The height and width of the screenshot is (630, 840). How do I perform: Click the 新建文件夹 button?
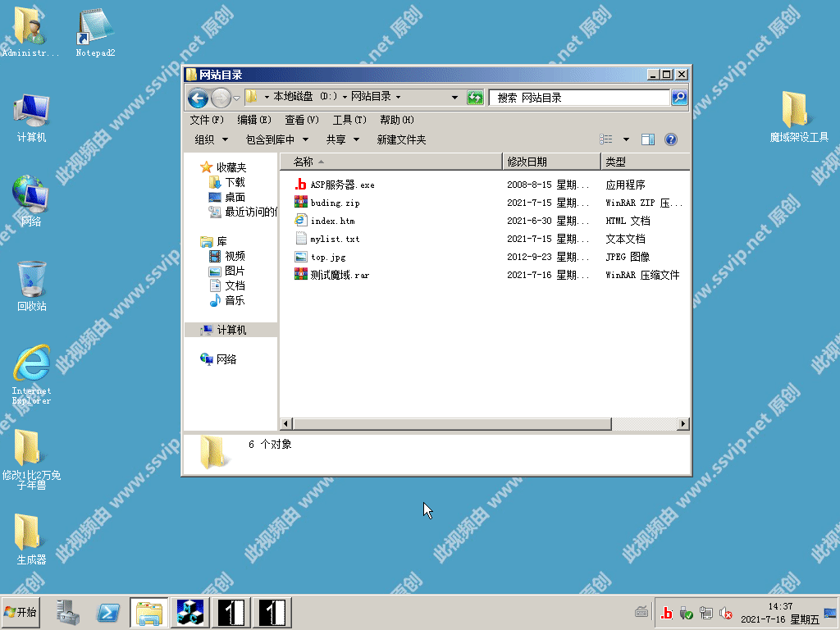coord(401,139)
